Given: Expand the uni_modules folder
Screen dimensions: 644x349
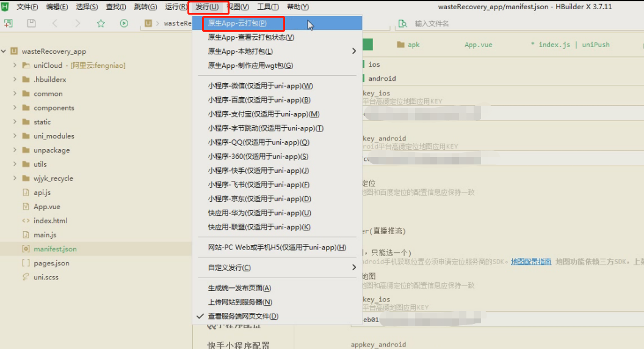Looking at the screenshot, I should pos(15,136).
